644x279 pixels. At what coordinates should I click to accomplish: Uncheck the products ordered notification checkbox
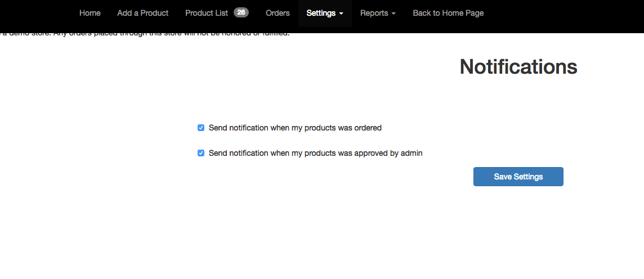(201, 128)
